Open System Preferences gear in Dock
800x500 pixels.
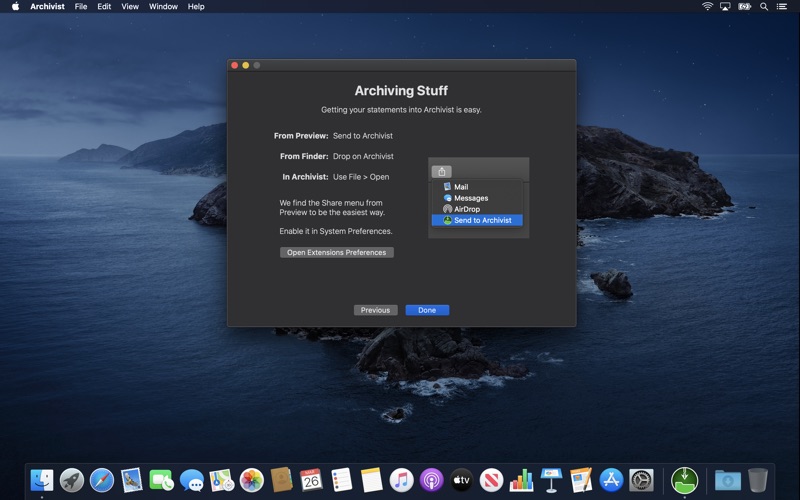tap(641, 480)
